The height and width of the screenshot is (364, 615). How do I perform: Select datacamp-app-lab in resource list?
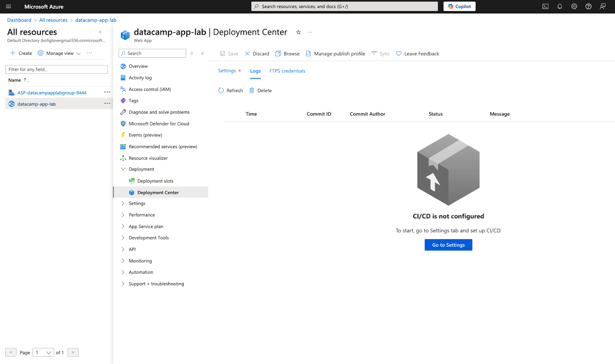pos(37,104)
